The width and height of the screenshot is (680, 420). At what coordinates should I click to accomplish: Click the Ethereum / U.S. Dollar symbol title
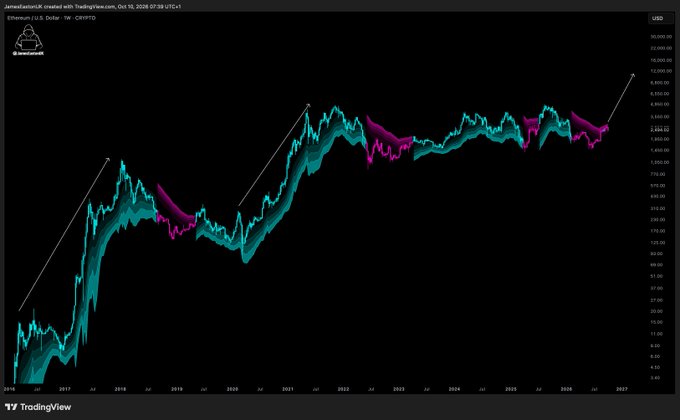point(33,18)
